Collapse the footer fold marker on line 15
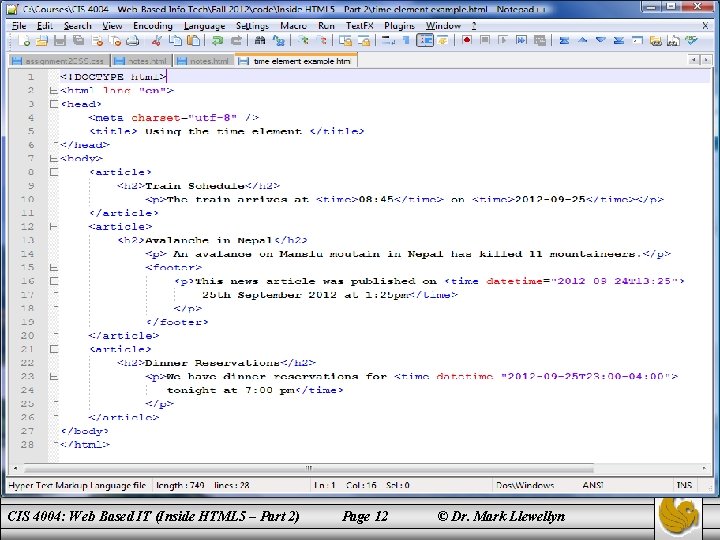Screen dimensions: 720x540 click(x=54, y=267)
